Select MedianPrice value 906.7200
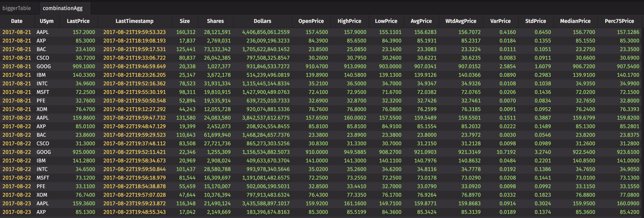 point(584,66)
